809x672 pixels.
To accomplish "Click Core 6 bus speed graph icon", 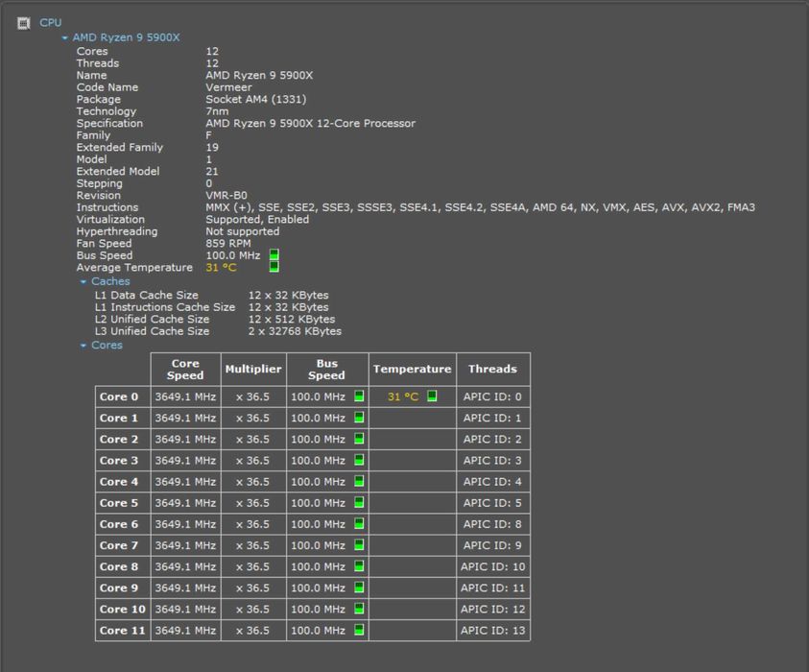I will tap(359, 523).
